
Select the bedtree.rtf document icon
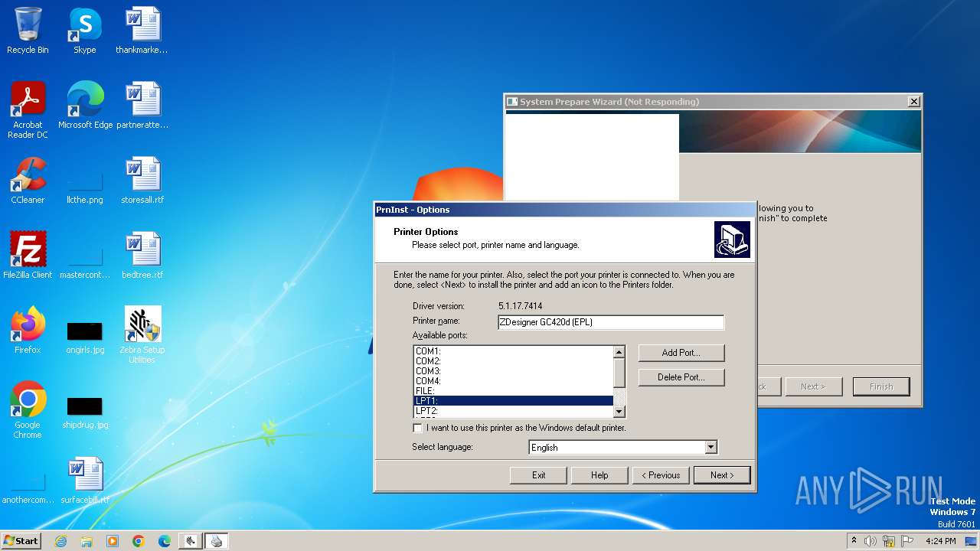click(142, 256)
